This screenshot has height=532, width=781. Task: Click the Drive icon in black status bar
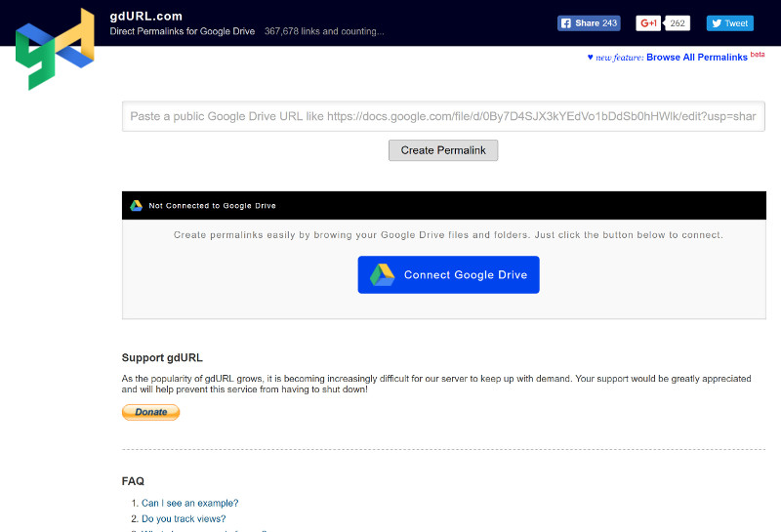[x=136, y=206]
